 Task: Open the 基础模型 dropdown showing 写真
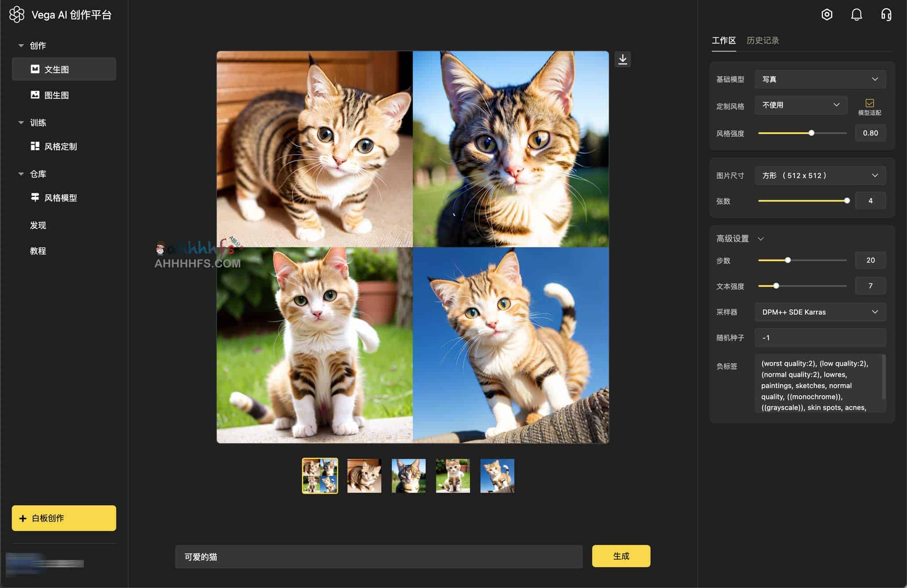820,79
